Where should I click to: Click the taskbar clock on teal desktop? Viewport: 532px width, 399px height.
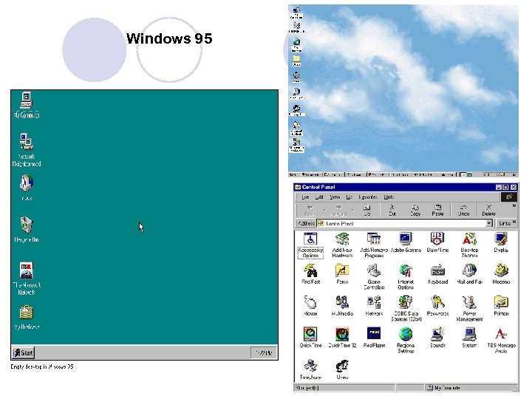[x=263, y=353]
